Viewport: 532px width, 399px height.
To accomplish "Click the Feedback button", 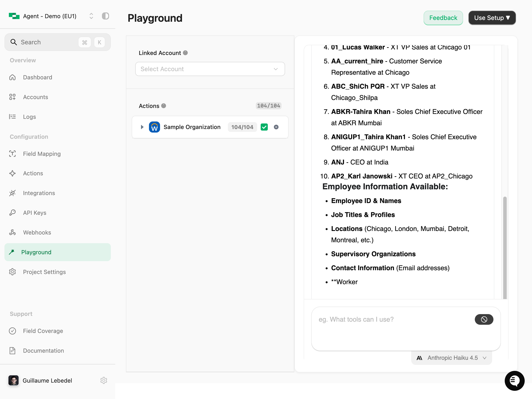I will [443, 18].
